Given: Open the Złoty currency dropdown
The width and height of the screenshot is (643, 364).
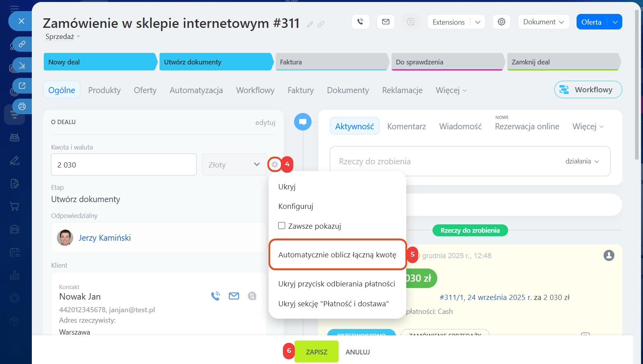Looking at the screenshot, I should pyautogui.click(x=234, y=164).
